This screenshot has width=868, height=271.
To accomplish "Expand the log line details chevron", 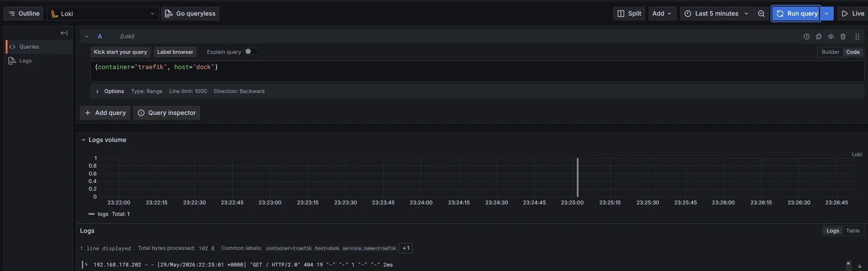I will [x=86, y=264].
